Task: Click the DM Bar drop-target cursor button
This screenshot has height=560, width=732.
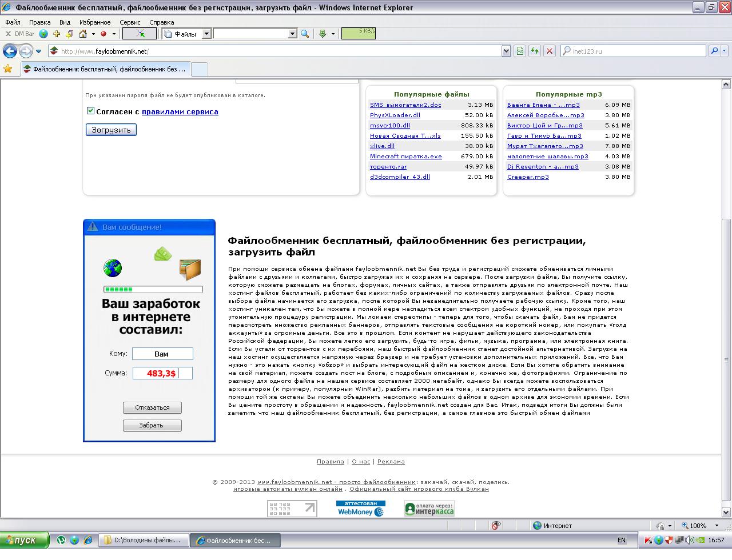Action: [x=140, y=34]
